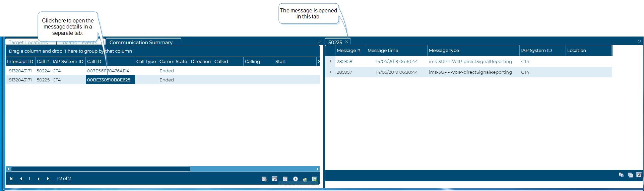This screenshot has height=191, width=644.
Task: Sort by Message time column header
Action: pos(383,51)
